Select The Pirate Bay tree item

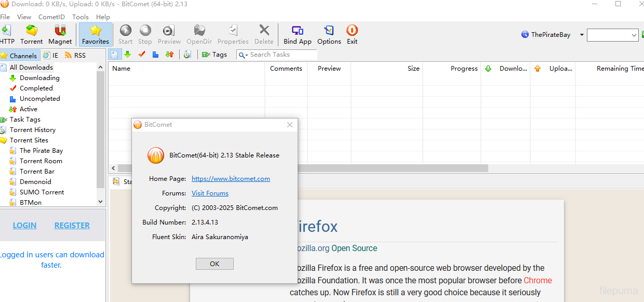point(41,151)
